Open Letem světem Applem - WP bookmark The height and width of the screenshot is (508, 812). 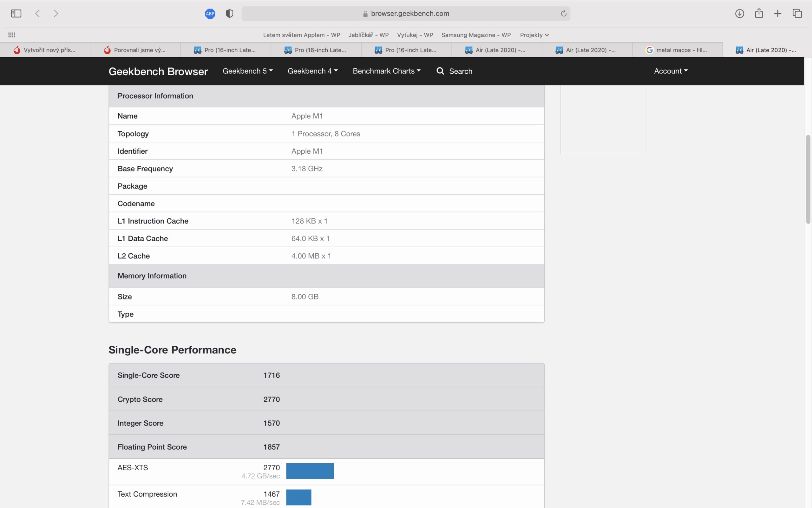[302, 35]
